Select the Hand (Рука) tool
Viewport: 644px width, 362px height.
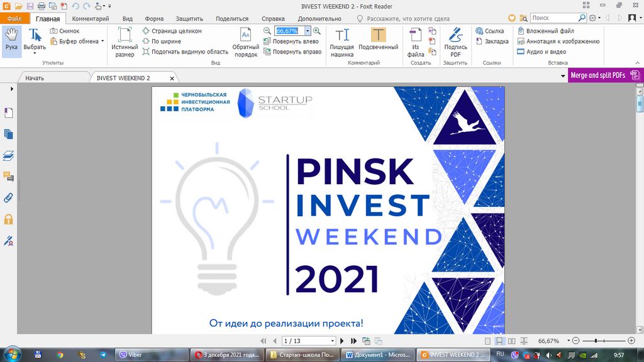(11, 41)
